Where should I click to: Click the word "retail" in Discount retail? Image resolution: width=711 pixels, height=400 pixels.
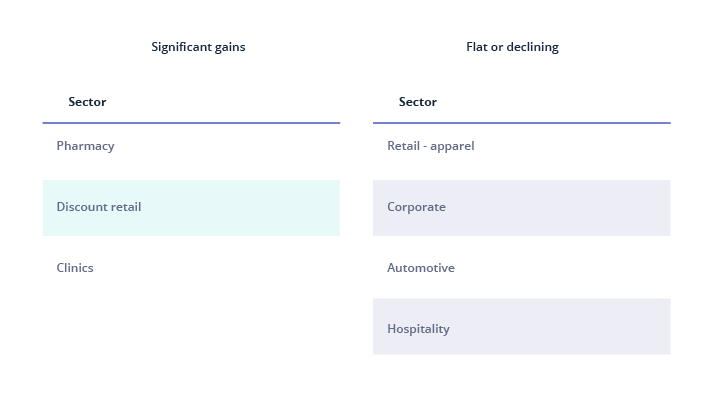pos(125,207)
